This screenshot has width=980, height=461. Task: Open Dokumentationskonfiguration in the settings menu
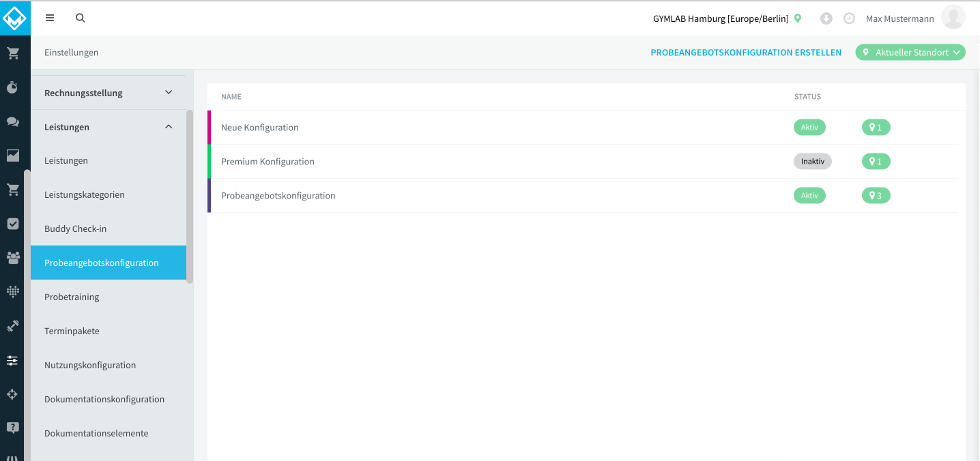109,400
